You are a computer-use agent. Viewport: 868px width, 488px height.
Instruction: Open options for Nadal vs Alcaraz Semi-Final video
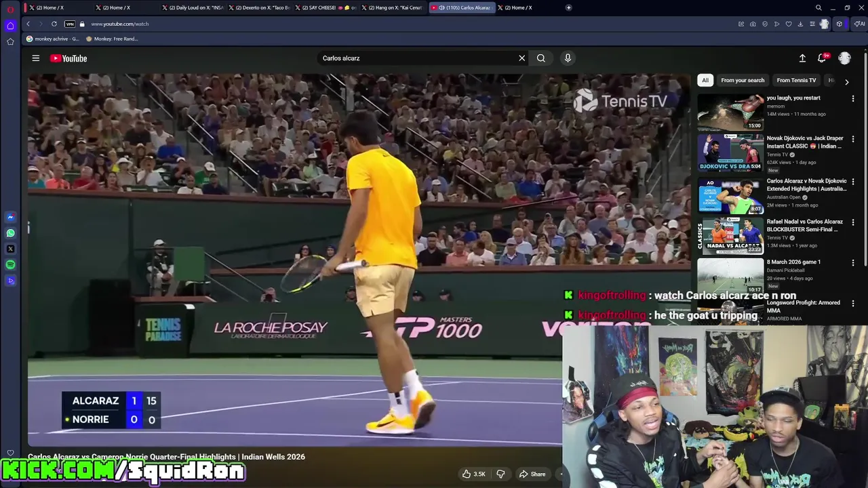tap(853, 222)
